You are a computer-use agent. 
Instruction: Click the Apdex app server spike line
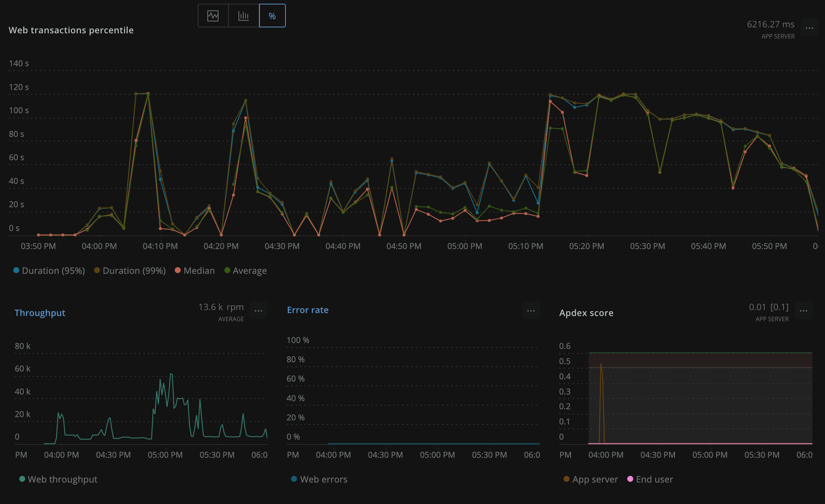click(x=601, y=403)
